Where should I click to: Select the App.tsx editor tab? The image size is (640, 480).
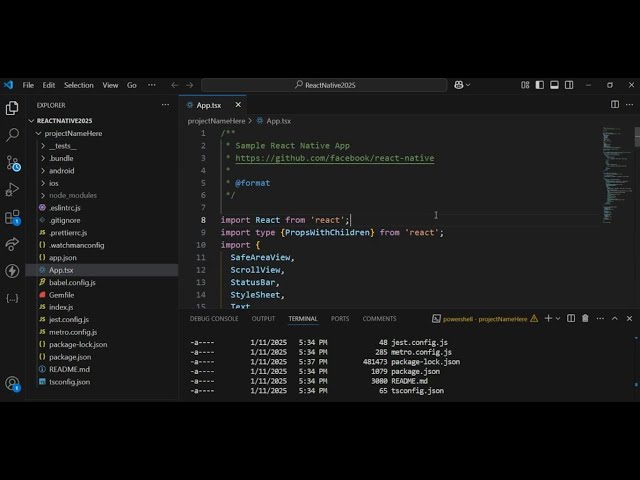pos(212,105)
